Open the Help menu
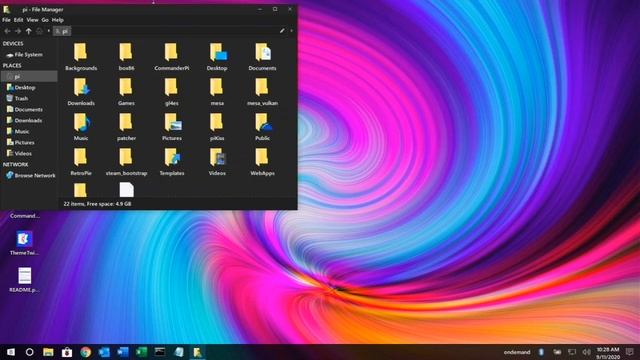The width and height of the screenshot is (640, 360). 58,20
